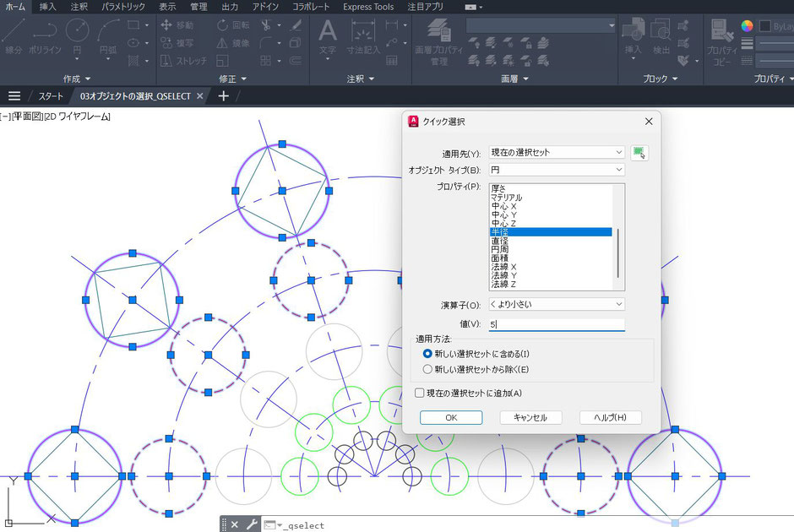Open the オブジェクト タイプ dropdown

click(557, 170)
